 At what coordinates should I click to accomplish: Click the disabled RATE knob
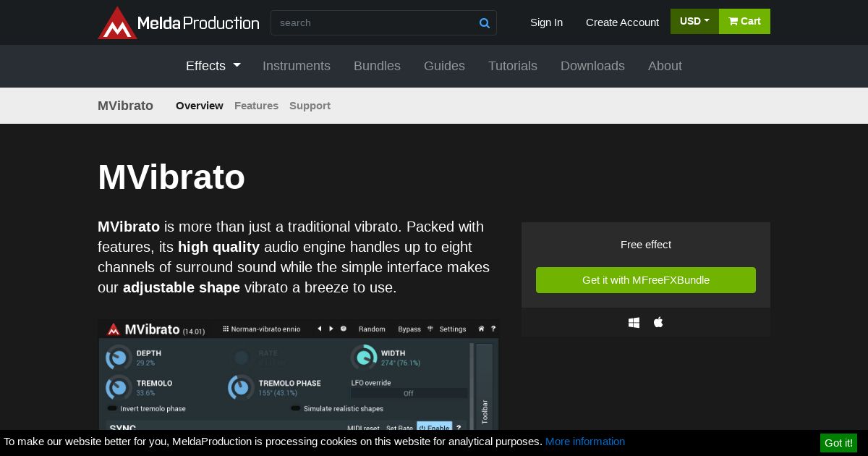(x=242, y=358)
